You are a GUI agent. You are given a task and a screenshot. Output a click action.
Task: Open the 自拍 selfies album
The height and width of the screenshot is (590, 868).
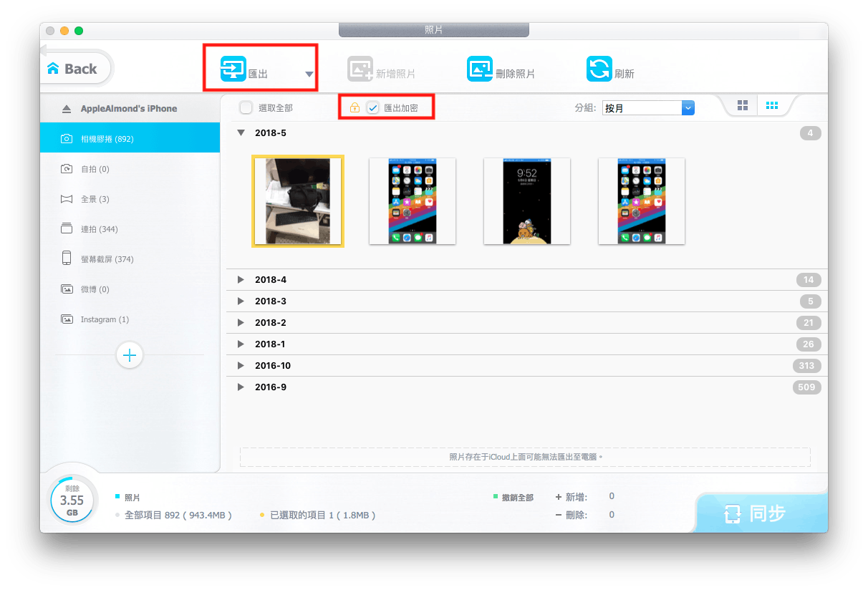pos(93,168)
